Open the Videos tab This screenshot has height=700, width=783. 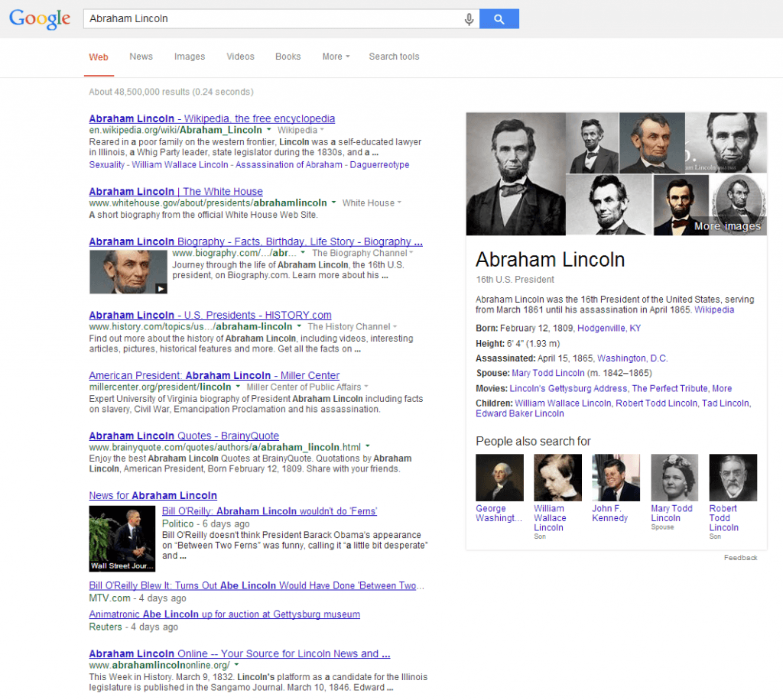(240, 57)
